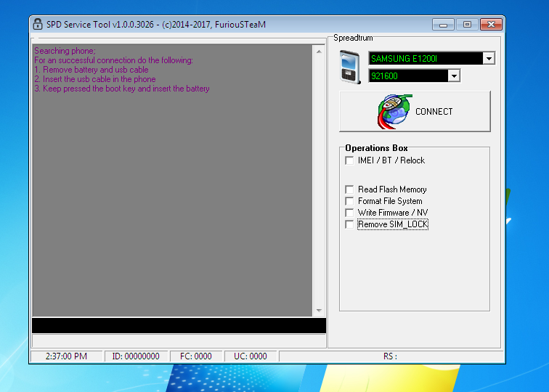Click the lock icon in title bar
Viewport: 549px width, 392px height.
point(38,25)
